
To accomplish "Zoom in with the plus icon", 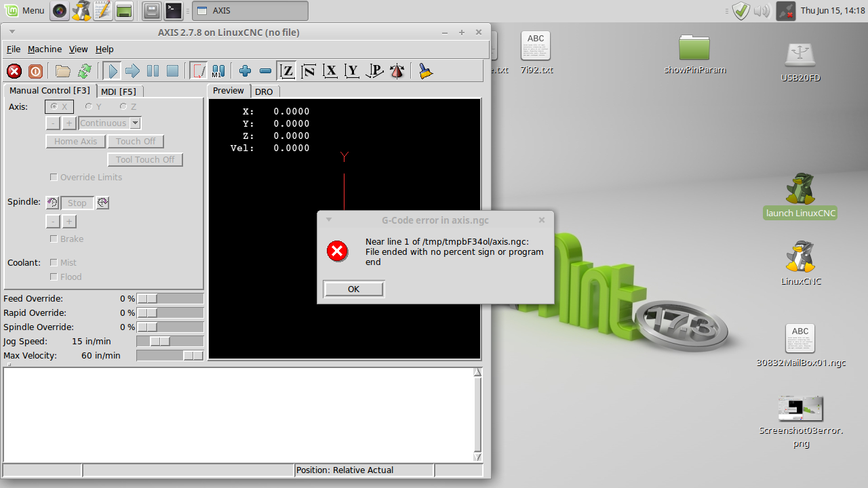I will [x=245, y=70].
